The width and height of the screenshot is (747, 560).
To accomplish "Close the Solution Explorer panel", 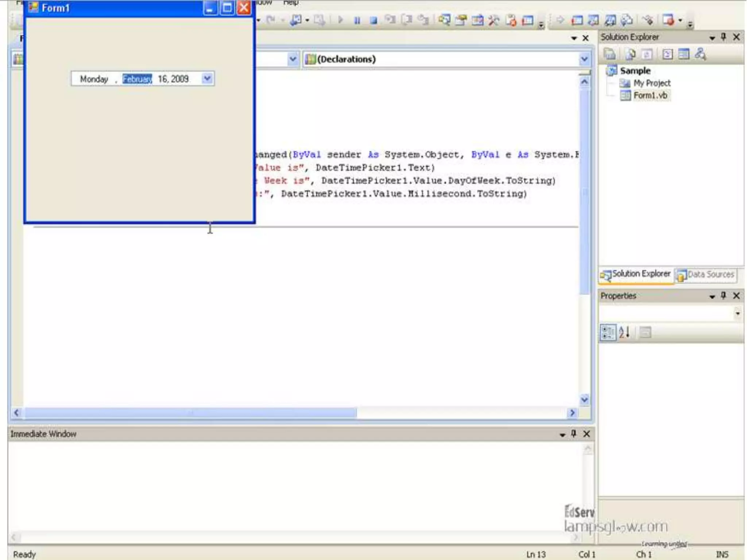I will point(736,37).
